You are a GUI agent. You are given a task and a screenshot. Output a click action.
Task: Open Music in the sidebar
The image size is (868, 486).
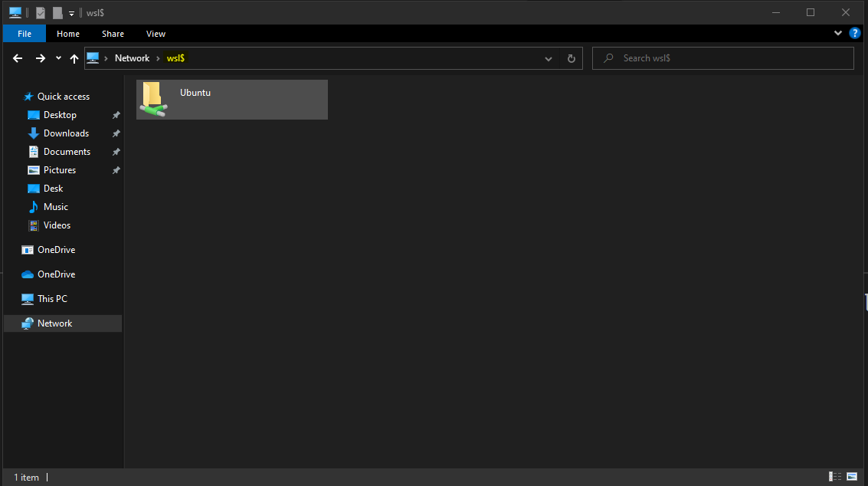55,207
